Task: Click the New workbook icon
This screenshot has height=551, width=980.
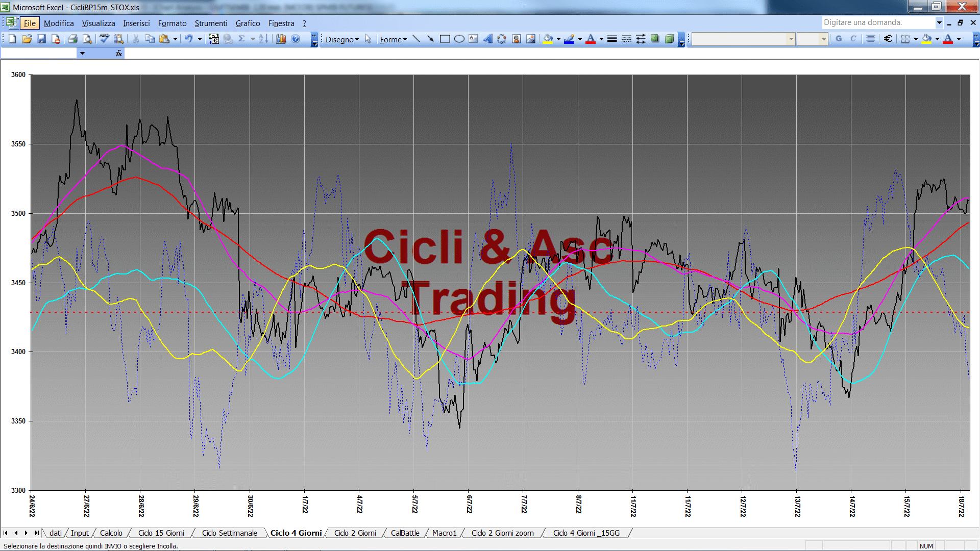Action: [12, 39]
